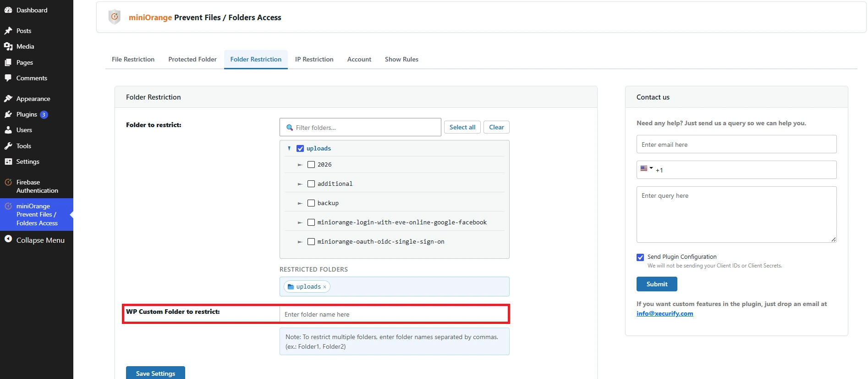Click the Enter email here field
The image size is (868, 379).
click(x=736, y=144)
